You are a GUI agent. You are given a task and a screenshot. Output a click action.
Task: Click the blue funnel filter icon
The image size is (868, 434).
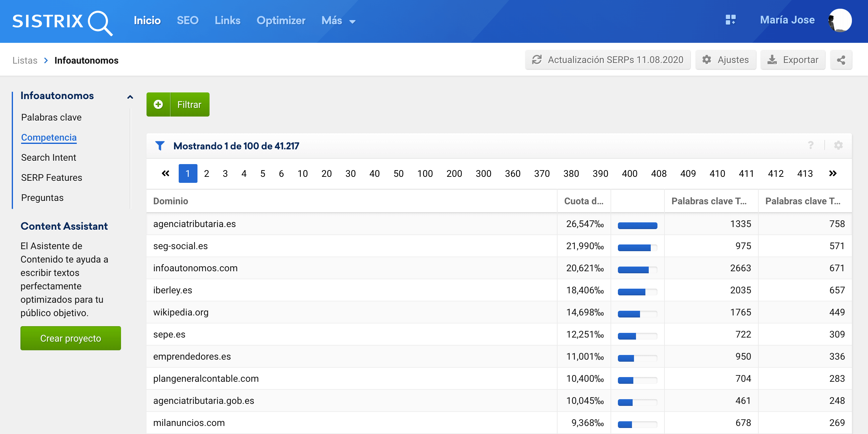(x=160, y=146)
